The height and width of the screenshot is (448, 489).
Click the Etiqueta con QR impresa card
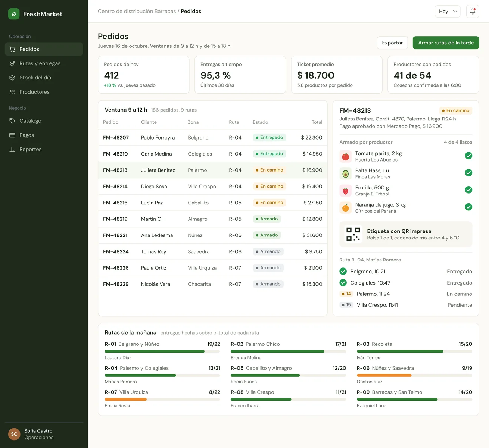[x=406, y=234]
